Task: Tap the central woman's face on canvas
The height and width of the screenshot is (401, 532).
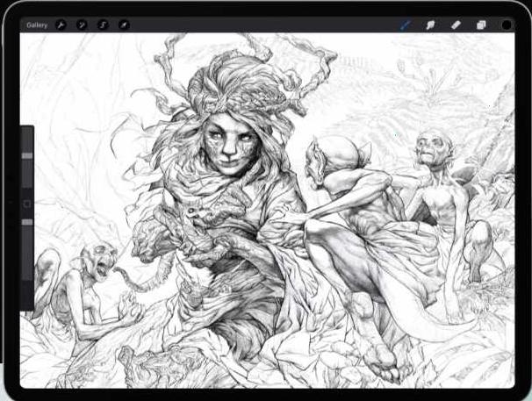Action: [x=231, y=144]
